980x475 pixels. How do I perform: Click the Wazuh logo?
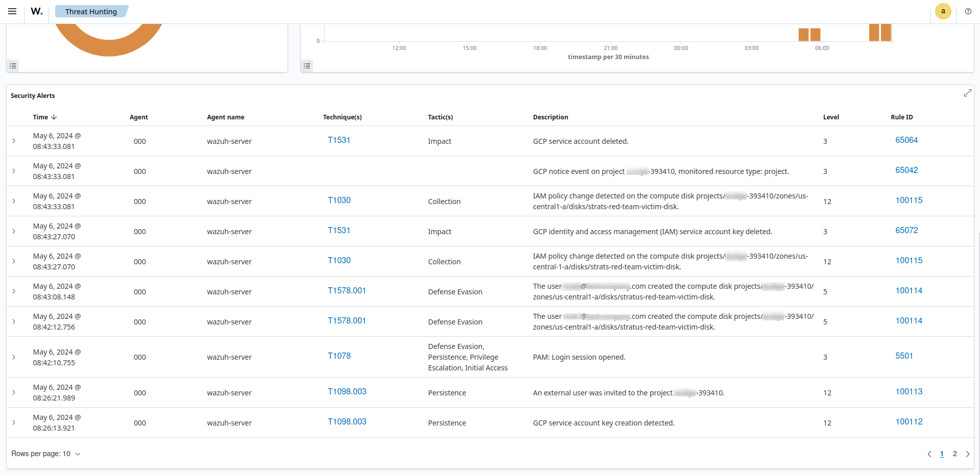click(36, 11)
